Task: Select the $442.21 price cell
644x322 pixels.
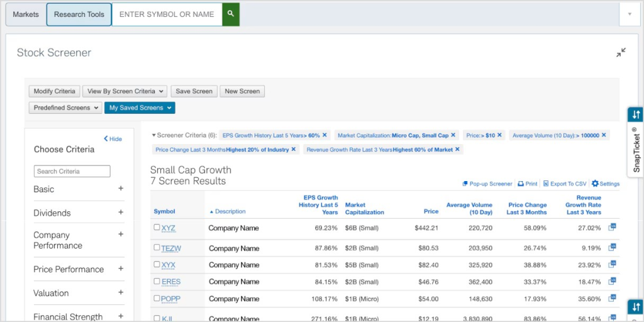Action: click(x=426, y=228)
